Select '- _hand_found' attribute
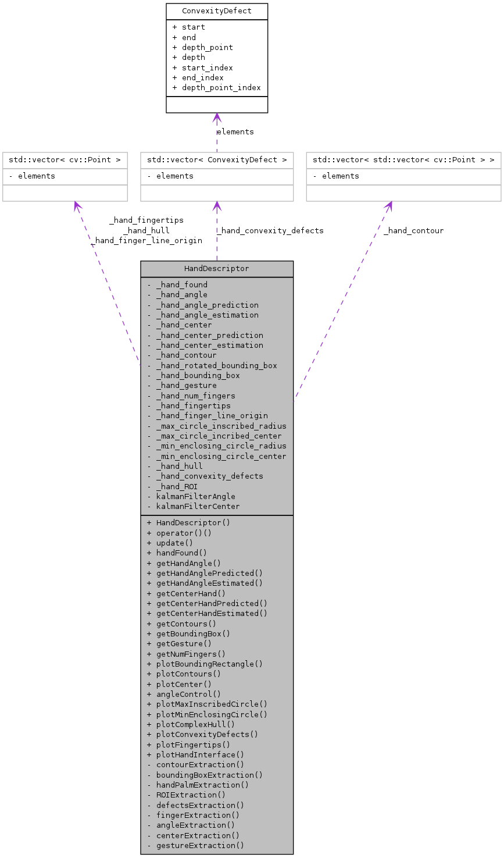The width and height of the screenshot is (504, 858). (x=177, y=284)
